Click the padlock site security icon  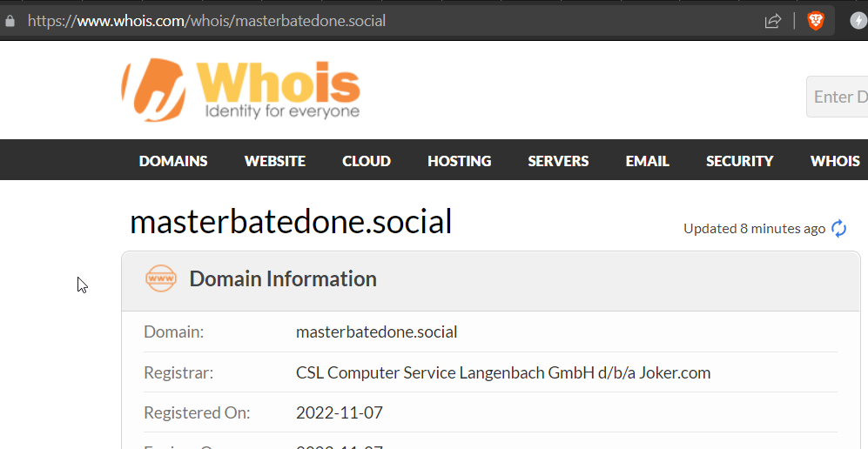(x=10, y=21)
